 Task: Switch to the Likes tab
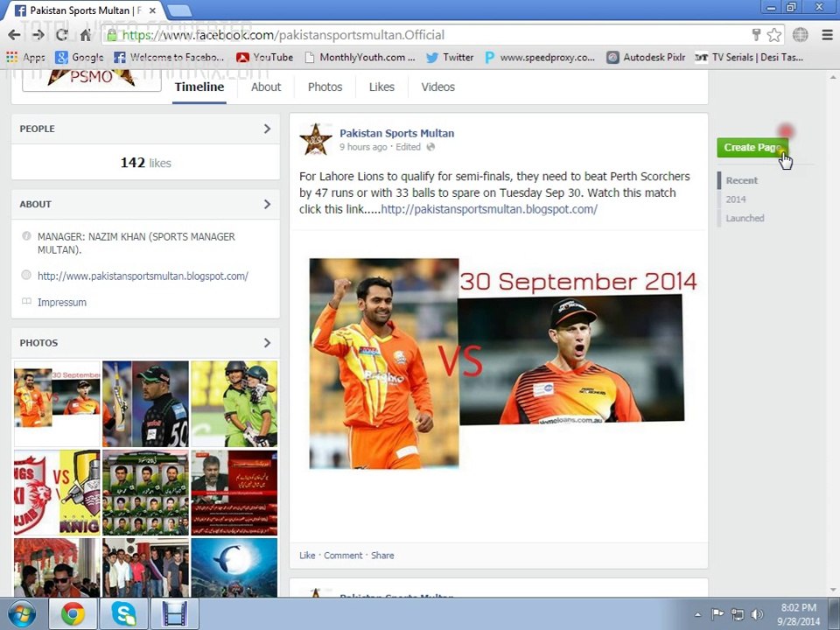382,87
